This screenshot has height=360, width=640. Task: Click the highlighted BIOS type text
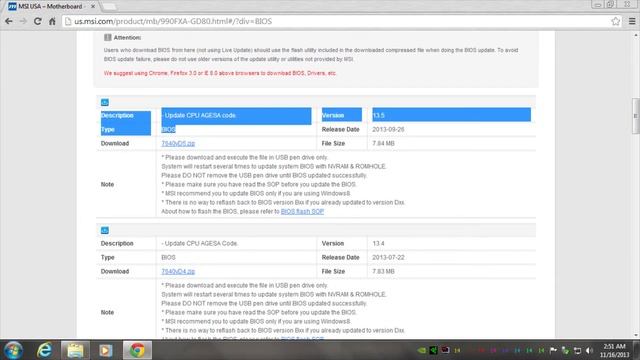pyautogui.click(x=168, y=129)
